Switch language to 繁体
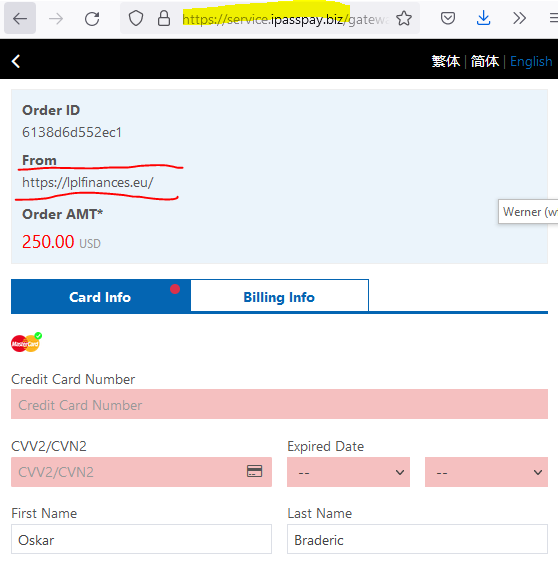Image resolution: width=558 pixels, height=563 pixels. tap(446, 61)
